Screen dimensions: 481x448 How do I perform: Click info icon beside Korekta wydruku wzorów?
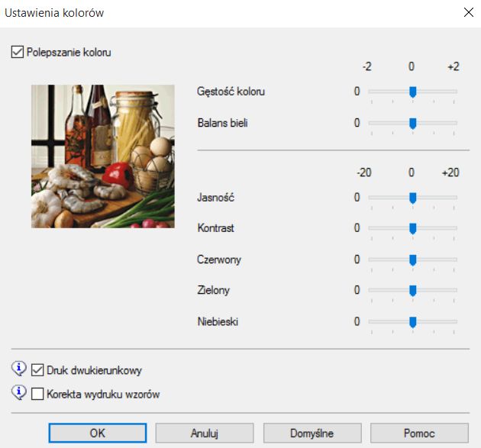pyautogui.click(x=19, y=392)
